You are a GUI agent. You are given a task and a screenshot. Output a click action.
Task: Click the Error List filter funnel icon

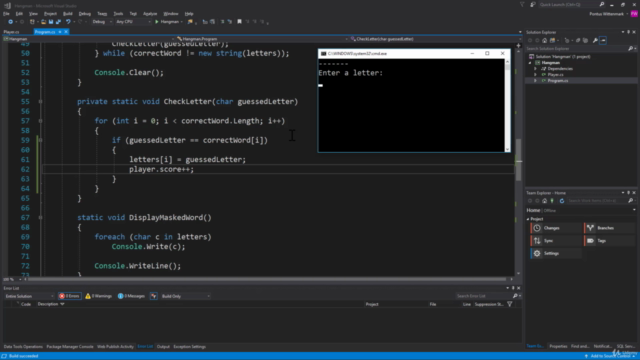tap(510, 304)
